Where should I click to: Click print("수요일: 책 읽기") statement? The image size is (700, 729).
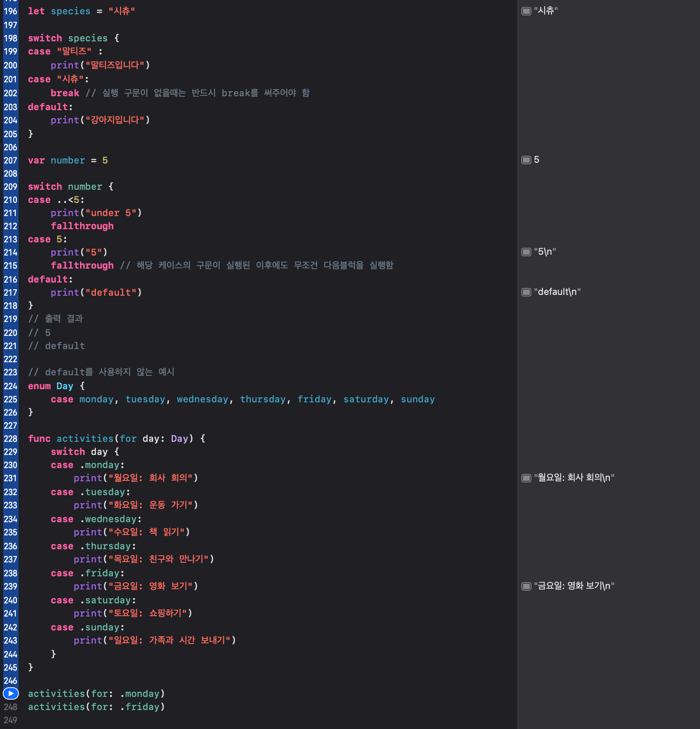(132, 532)
